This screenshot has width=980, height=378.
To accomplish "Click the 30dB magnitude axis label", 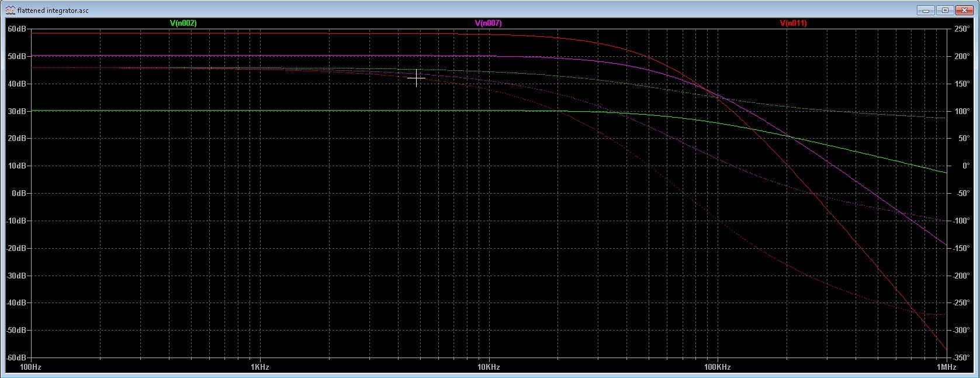I will click(16, 111).
